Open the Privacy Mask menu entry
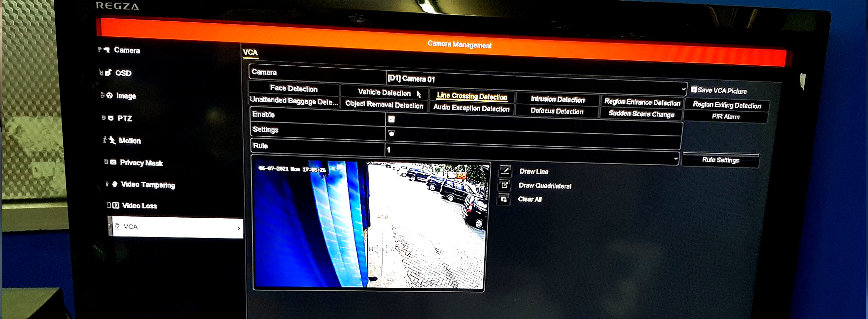The image size is (868, 319). coord(141,163)
